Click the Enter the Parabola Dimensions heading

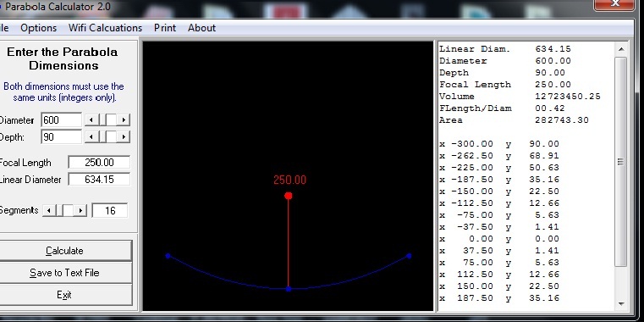click(x=63, y=58)
